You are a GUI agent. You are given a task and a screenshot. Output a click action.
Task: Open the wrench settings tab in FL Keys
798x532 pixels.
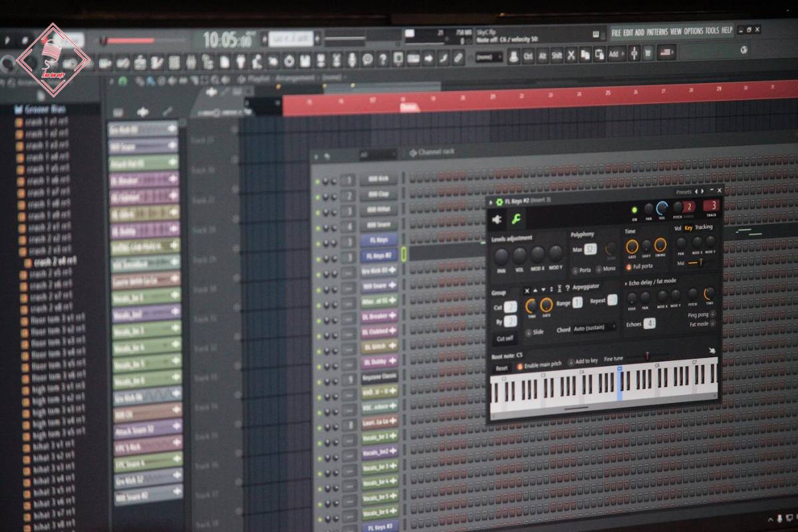[516, 219]
